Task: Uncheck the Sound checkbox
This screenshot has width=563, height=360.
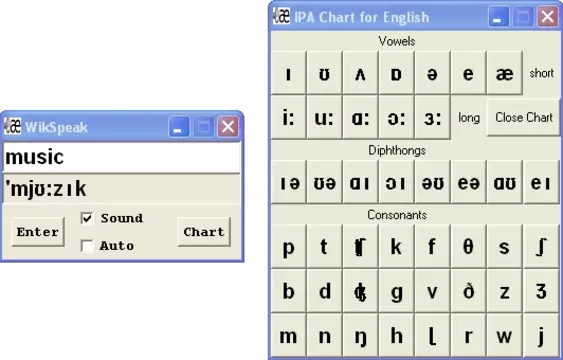Action: point(87,218)
